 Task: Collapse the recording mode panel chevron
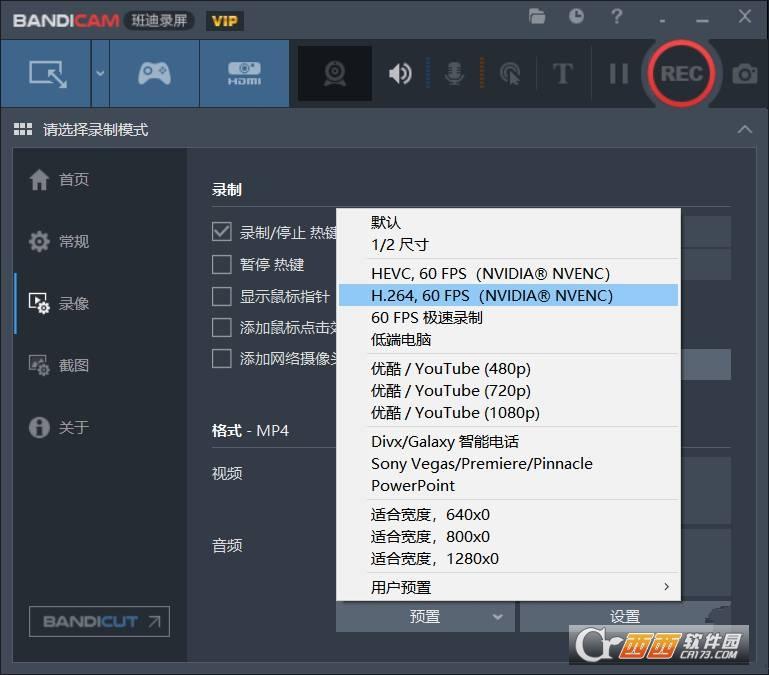pos(744,130)
